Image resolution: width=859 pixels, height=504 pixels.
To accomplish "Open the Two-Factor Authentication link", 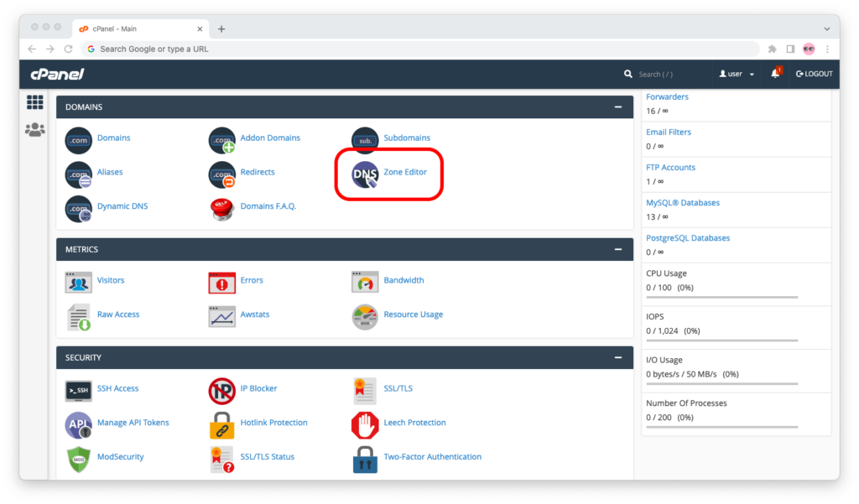I will 432,457.
